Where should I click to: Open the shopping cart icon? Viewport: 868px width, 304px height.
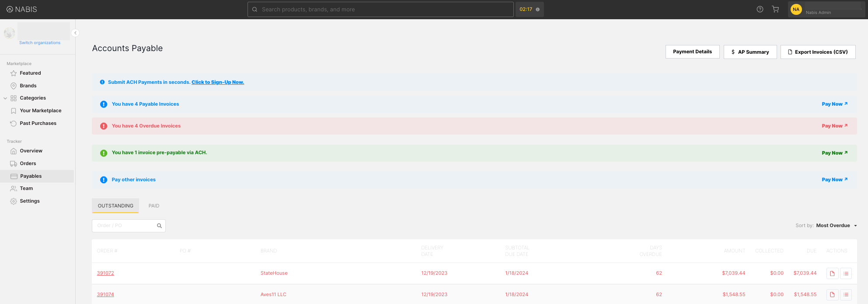pyautogui.click(x=775, y=9)
